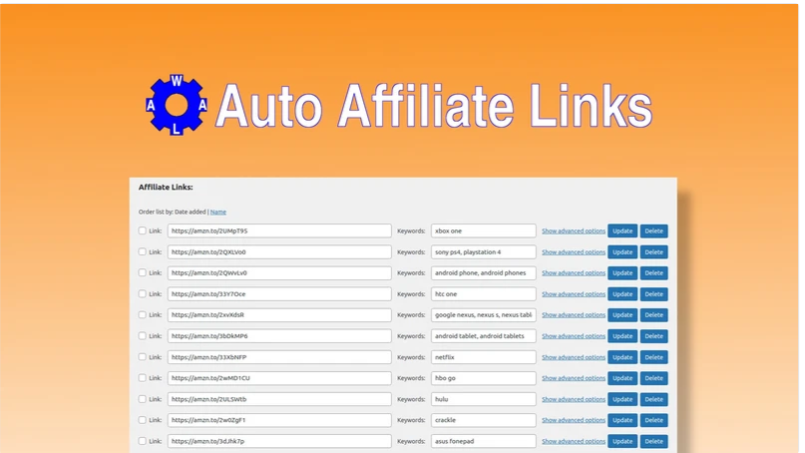Image resolution: width=805 pixels, height=453 pixels.
Task: Check the box for htc one row
Action: [x=142, y=294]
